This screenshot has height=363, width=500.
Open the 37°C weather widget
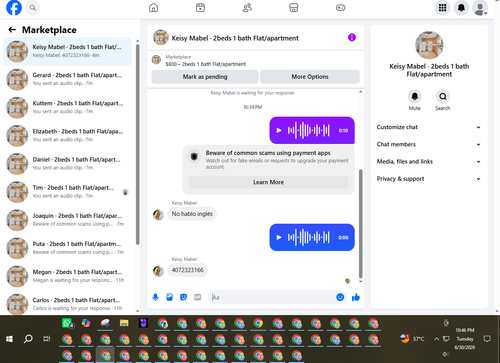[x=412, y=339]
